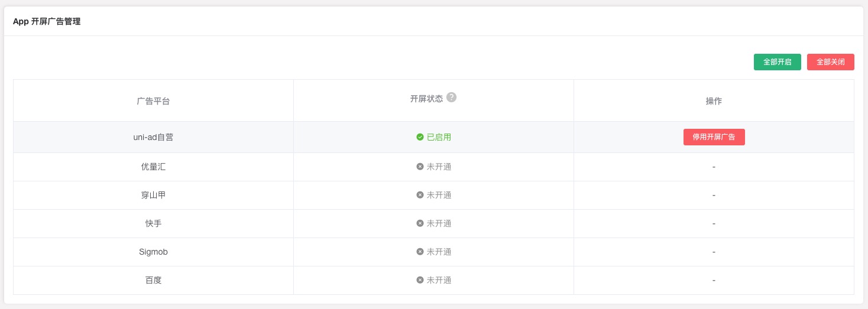Click the gray X icon in 百度 row

(420, 280)
